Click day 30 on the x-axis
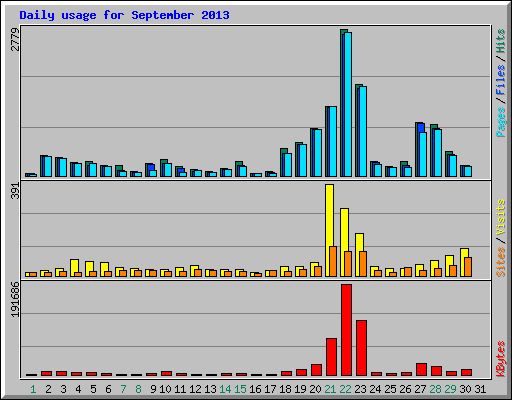This screenshot has width=512, height=400. click(466, 389)
